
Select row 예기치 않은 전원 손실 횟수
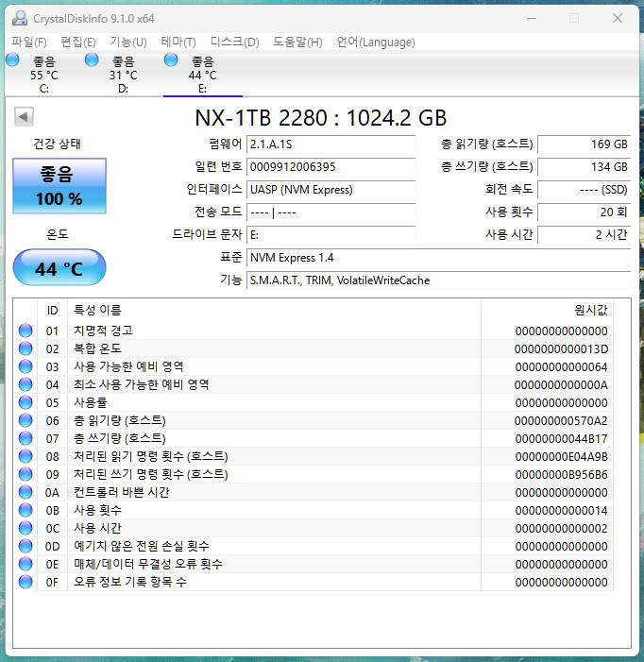pyautogui.click(x=314, y=546)
